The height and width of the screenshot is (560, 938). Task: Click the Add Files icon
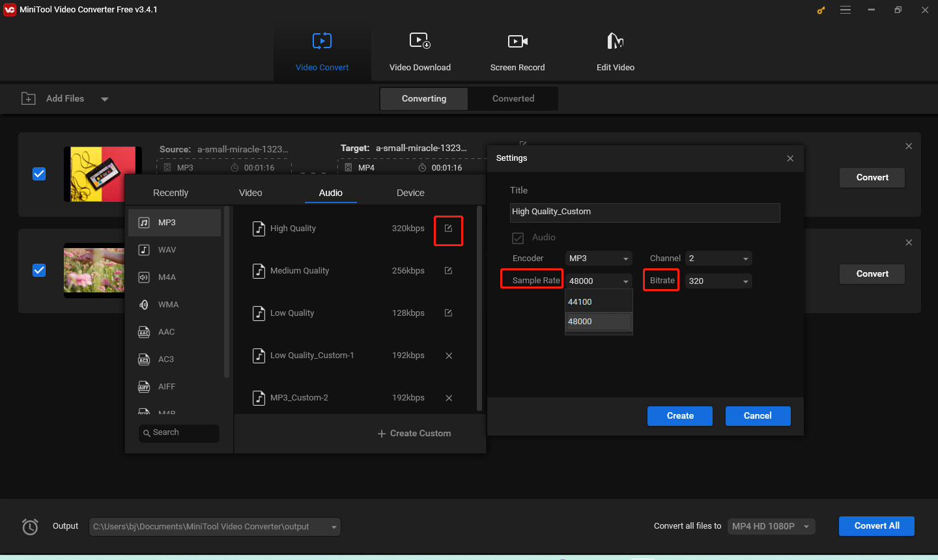(29, 98)
